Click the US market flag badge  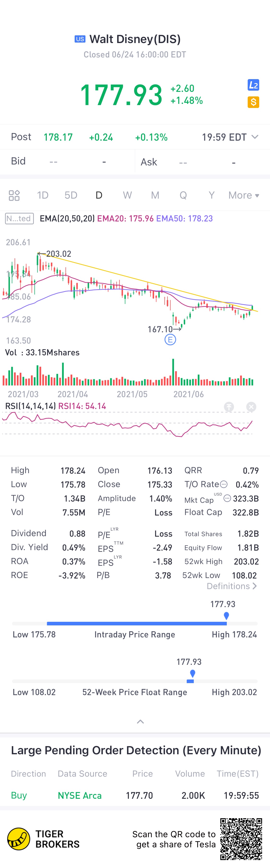pyautogui.click(x=80, y=39)
